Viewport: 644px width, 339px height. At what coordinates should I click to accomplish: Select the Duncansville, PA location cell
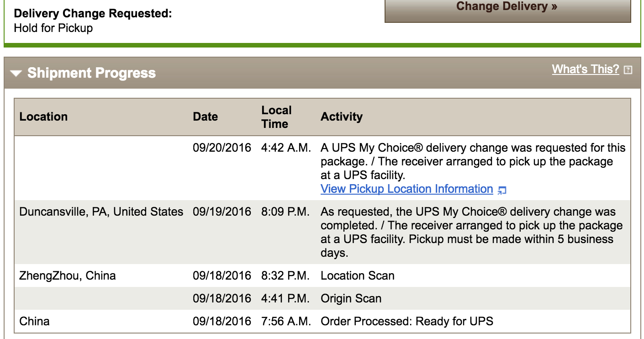click(x=101, y=212)
